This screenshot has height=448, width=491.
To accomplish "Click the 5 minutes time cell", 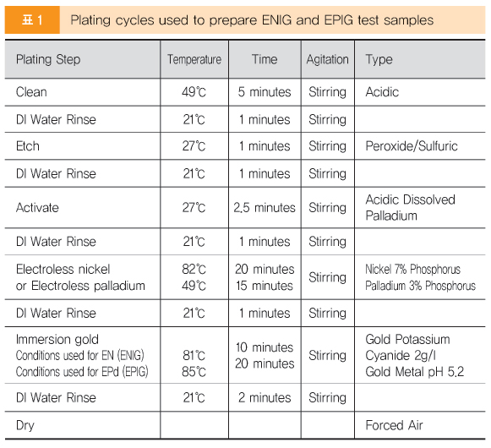I will (x=265, y=92).
